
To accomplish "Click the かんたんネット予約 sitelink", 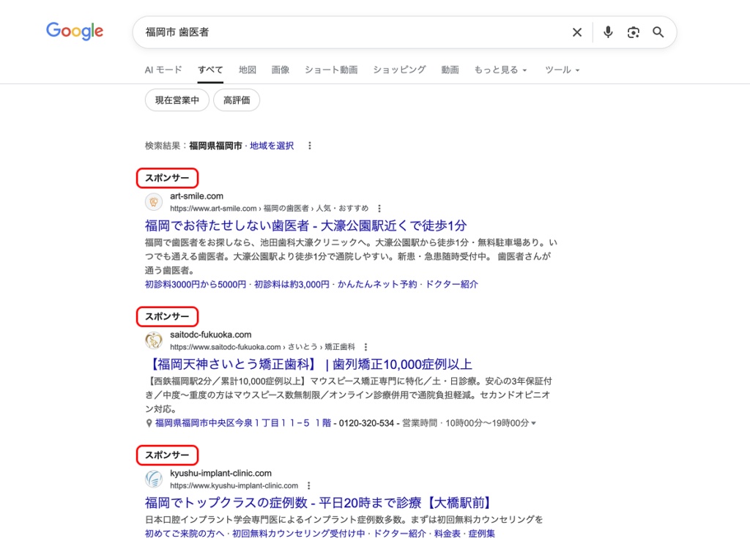I will [x=377, y=285].
